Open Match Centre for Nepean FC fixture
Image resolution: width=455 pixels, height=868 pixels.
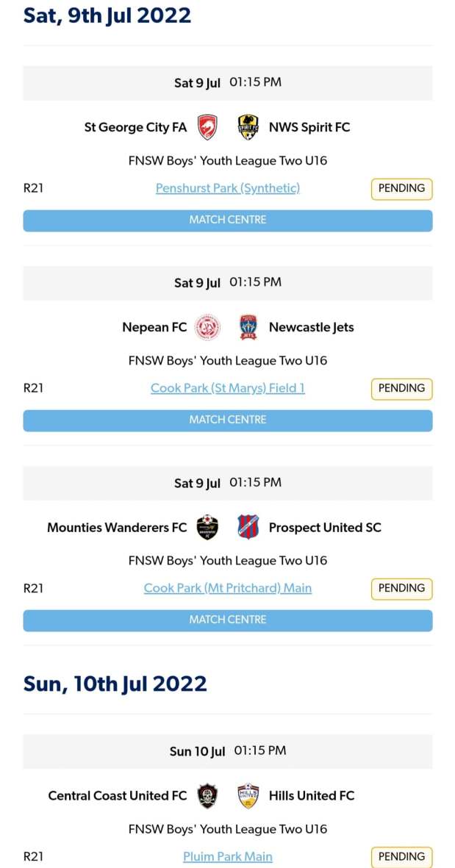point(228,420)
